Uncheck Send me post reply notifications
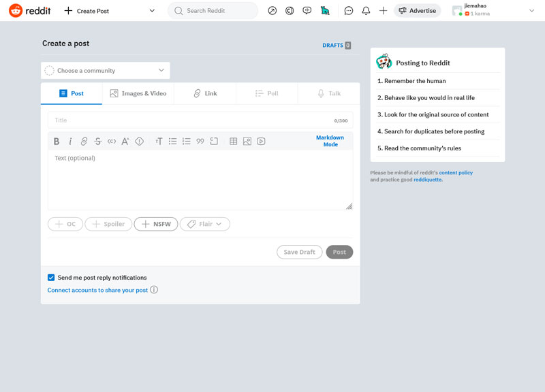The image size is (545, 392). (x=51, y=278)
